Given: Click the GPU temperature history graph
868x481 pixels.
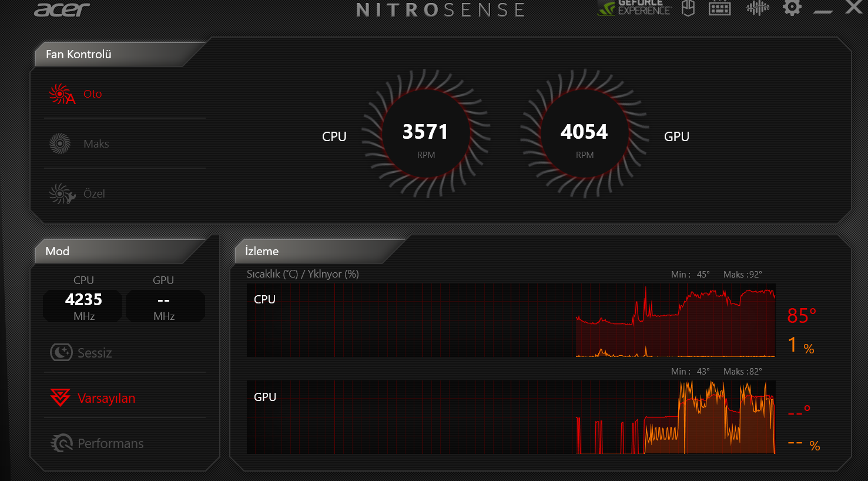Looking at the screenshot, I should (x=511, y=417).
